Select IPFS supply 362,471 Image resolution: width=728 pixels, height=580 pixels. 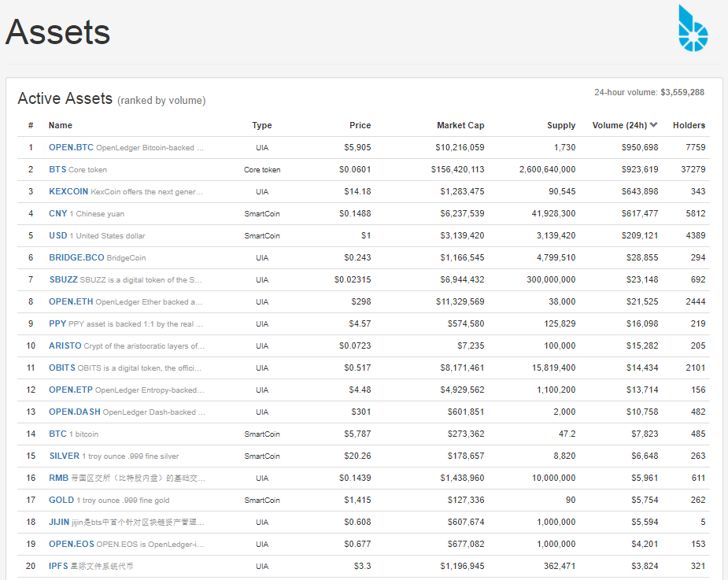pos(560,567)
